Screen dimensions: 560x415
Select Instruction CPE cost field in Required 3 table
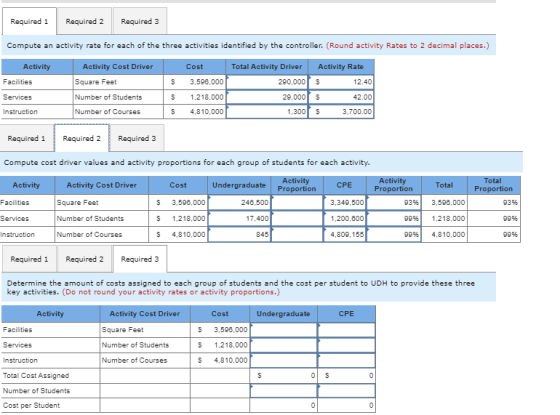tap(346, 360)
